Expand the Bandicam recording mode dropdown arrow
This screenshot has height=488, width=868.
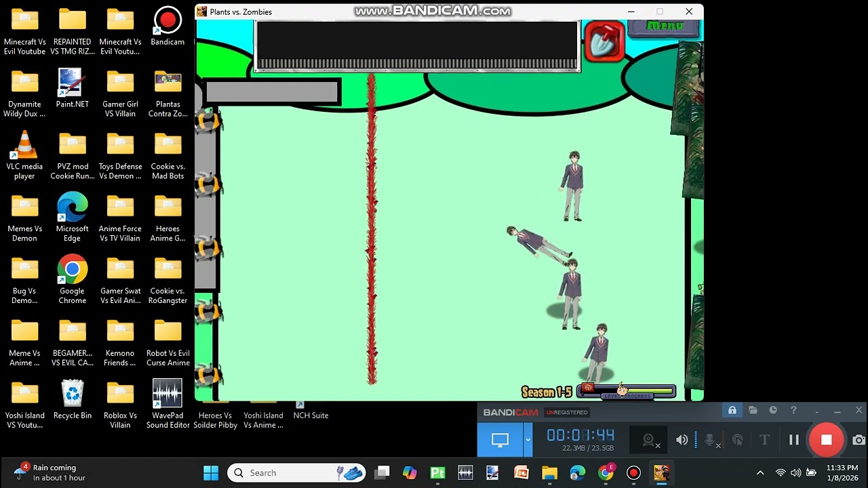coord(528,440)
